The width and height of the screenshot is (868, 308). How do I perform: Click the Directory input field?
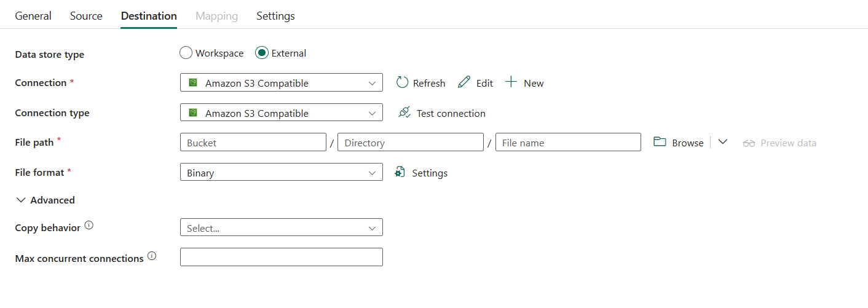pyautogui.click(x=411, y=142)
